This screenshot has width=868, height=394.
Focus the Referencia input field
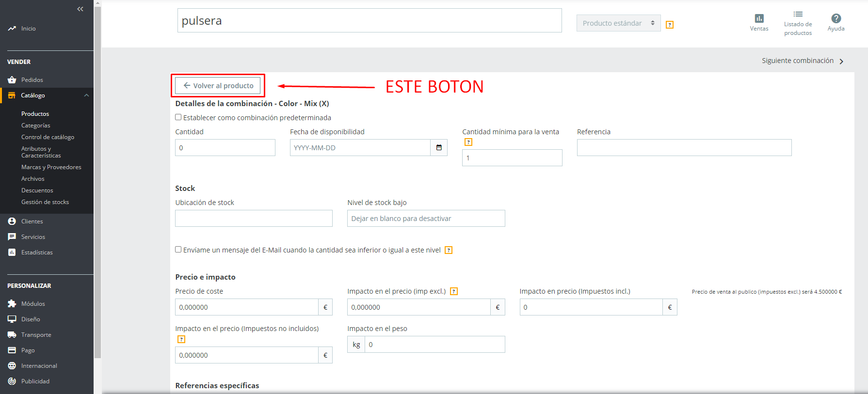[x=684, y=148]
